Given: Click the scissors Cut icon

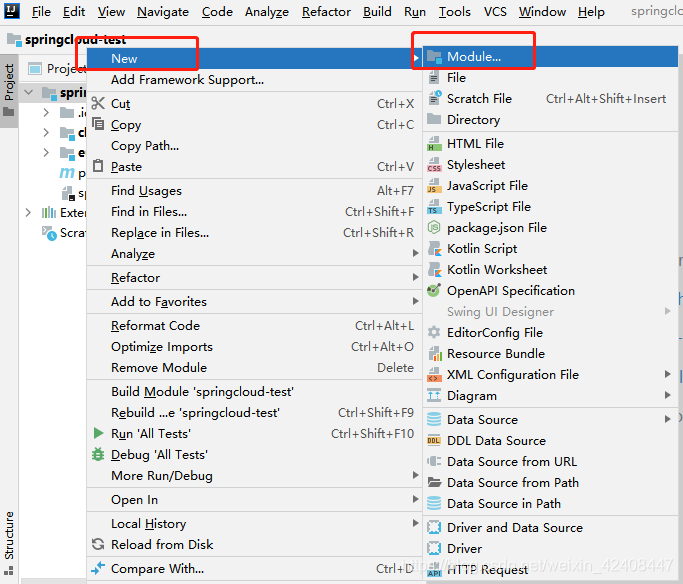Looking at the screenshot, I should tap(98, 103).
